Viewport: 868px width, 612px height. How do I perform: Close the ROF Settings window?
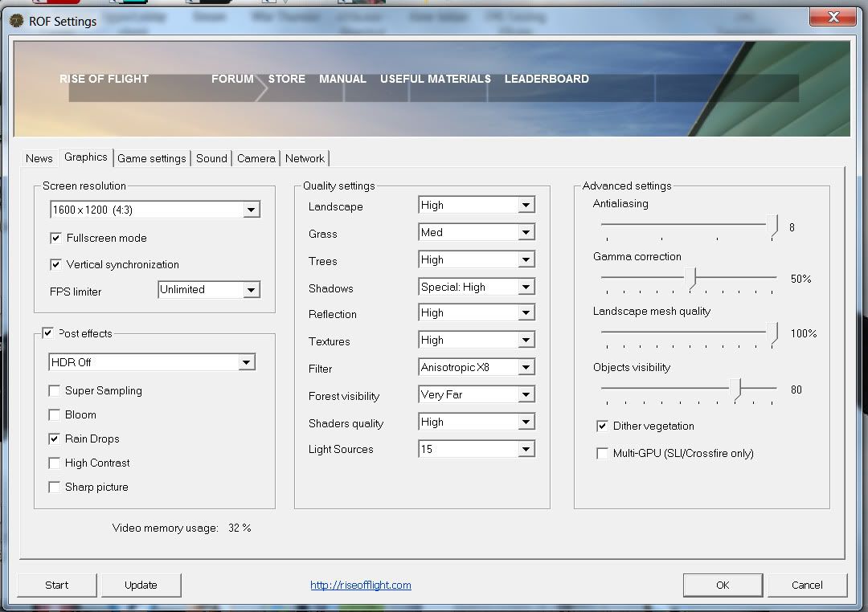(x=833, y=17)
